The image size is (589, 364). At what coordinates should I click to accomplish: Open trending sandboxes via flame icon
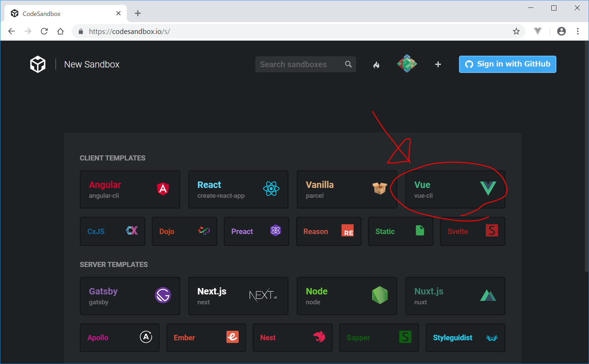coord(376,64)
